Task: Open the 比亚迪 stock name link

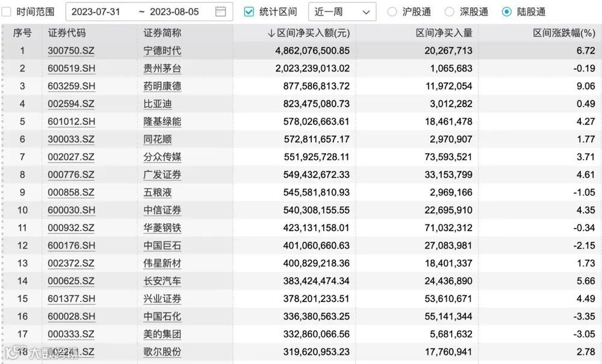Action: [157, 104]
